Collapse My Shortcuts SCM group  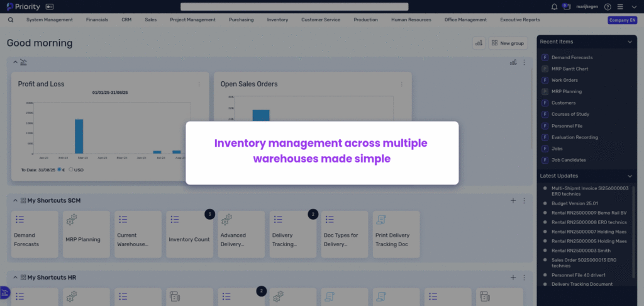pyautogui.click(x=16, y=201)
